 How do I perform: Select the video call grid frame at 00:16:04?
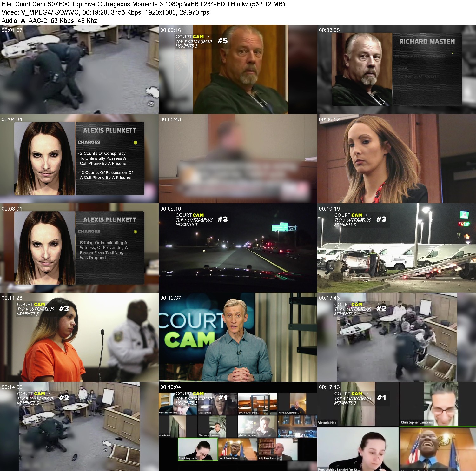coord(238,427)
